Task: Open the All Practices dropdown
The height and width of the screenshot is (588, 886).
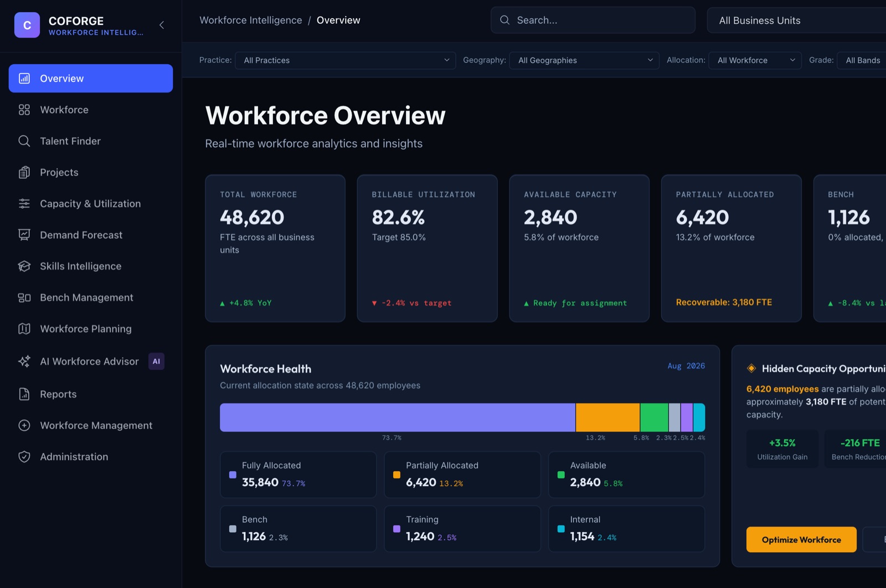Action: click(346, 60)
